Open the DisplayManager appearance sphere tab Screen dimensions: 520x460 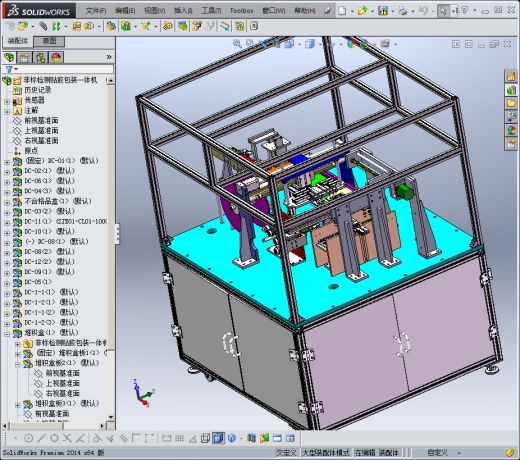coord(56,57)
